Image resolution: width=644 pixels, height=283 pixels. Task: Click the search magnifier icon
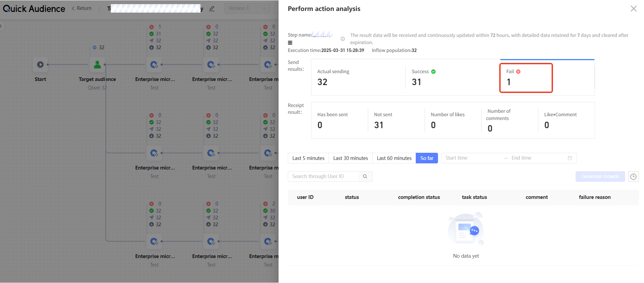tap(365, 176)
